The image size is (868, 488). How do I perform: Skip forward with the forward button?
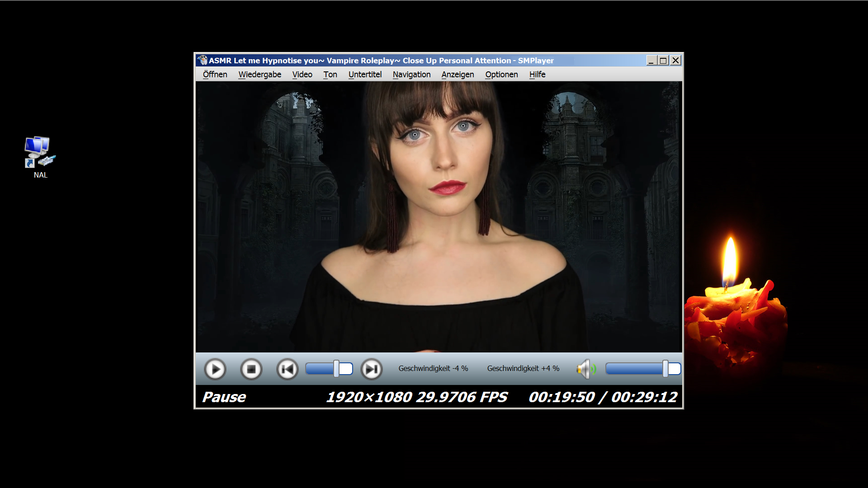click(x=372, y=369)
